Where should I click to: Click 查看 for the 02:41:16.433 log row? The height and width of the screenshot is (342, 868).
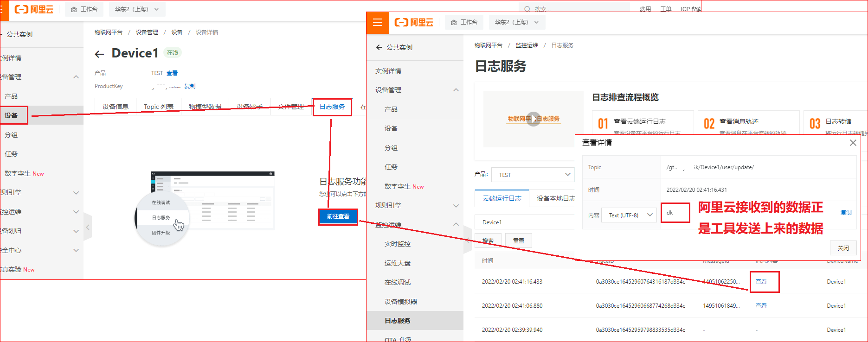pos(761,282)
